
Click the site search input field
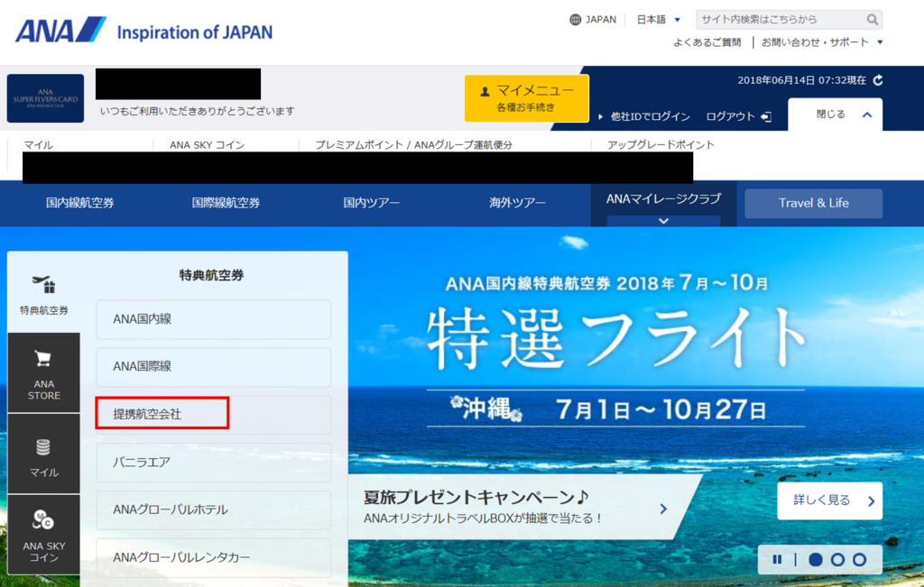[781, 20]
